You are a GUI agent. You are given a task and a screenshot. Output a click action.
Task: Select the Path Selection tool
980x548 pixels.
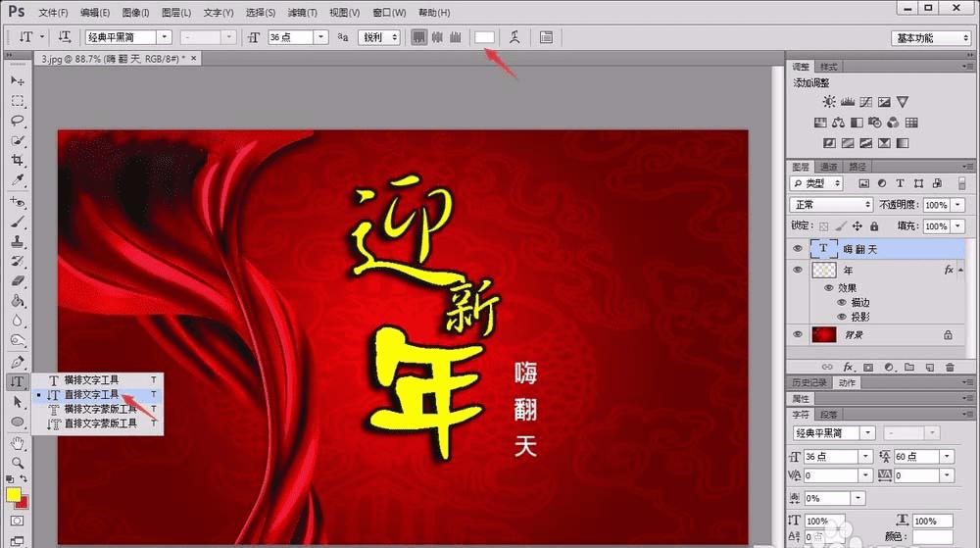(x=17, y=402)
